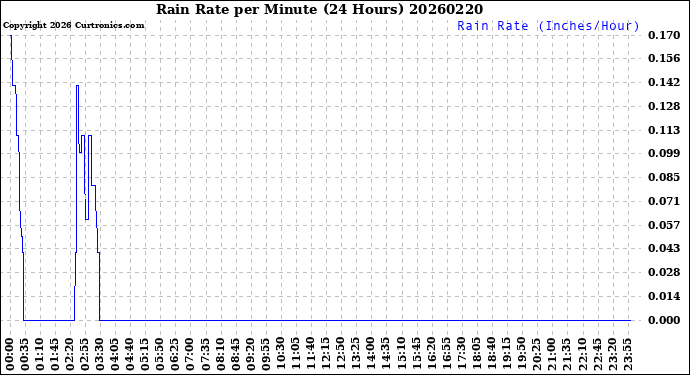Click the 16:20 time axis label

tap(431, 355)
